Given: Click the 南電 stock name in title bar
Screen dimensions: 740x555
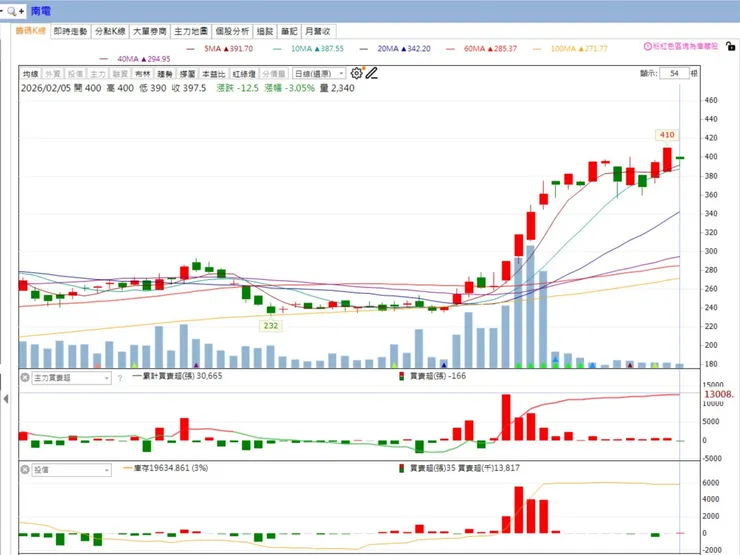Looking at the screenshot, I should (41, 11).
